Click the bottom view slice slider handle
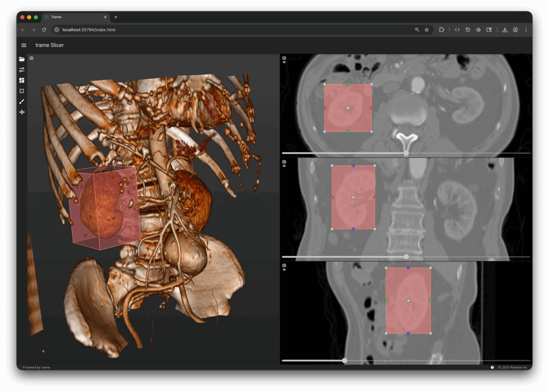Screen dimensions: 549x392 tap(345, 360)
